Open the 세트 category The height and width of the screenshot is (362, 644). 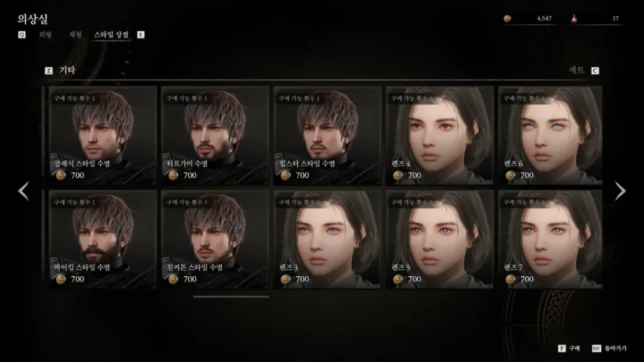[576, 71]
